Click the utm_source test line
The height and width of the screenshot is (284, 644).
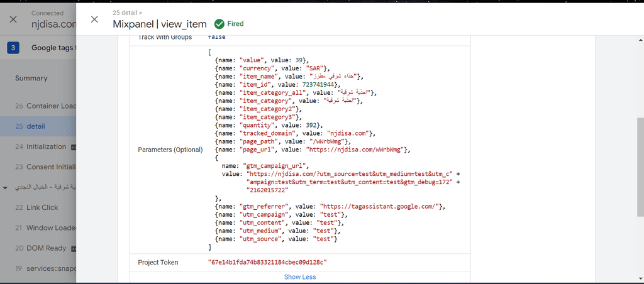pyautogui.click(x=277, y=239)
